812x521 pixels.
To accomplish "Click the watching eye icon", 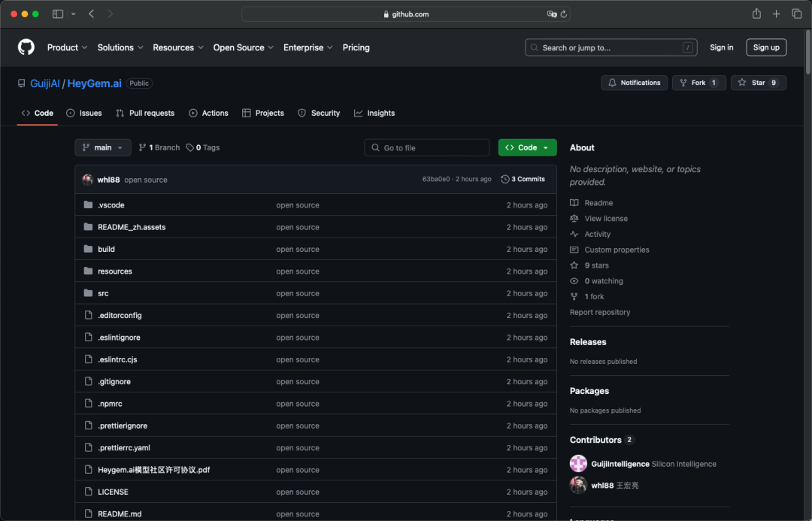I will tap(574, 280).
